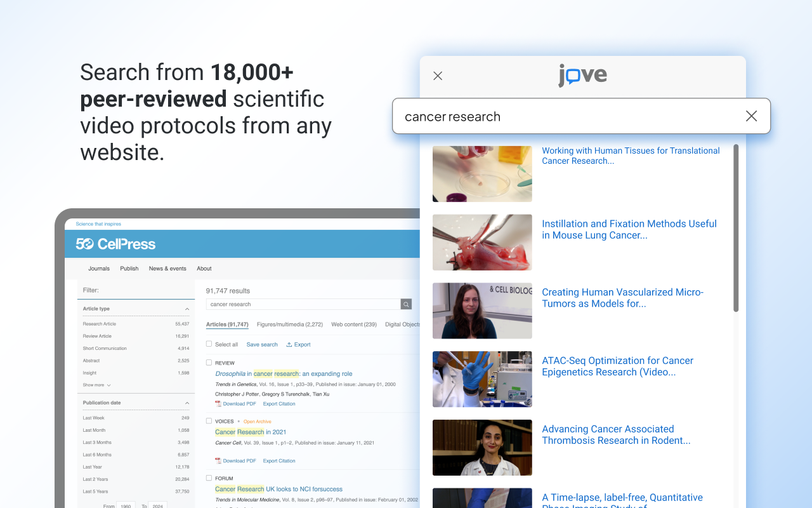This screenshot has height=508, width=812.
Task: Click the Cell Press logo
Action: tap(115, 244)
